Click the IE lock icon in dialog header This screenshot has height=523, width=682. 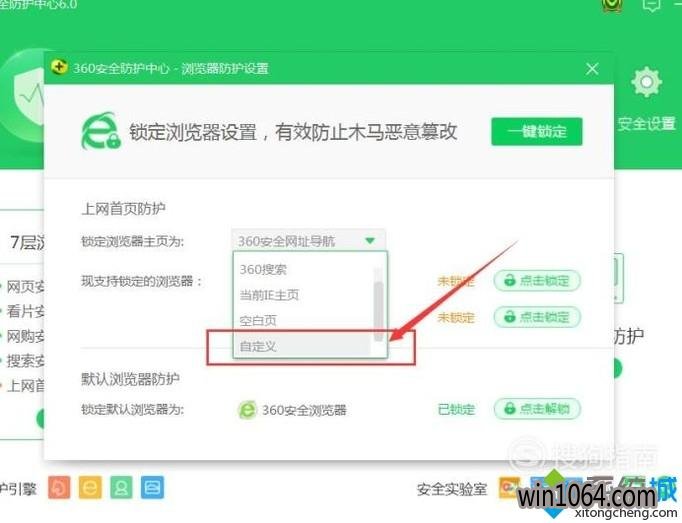coord(101,131)
